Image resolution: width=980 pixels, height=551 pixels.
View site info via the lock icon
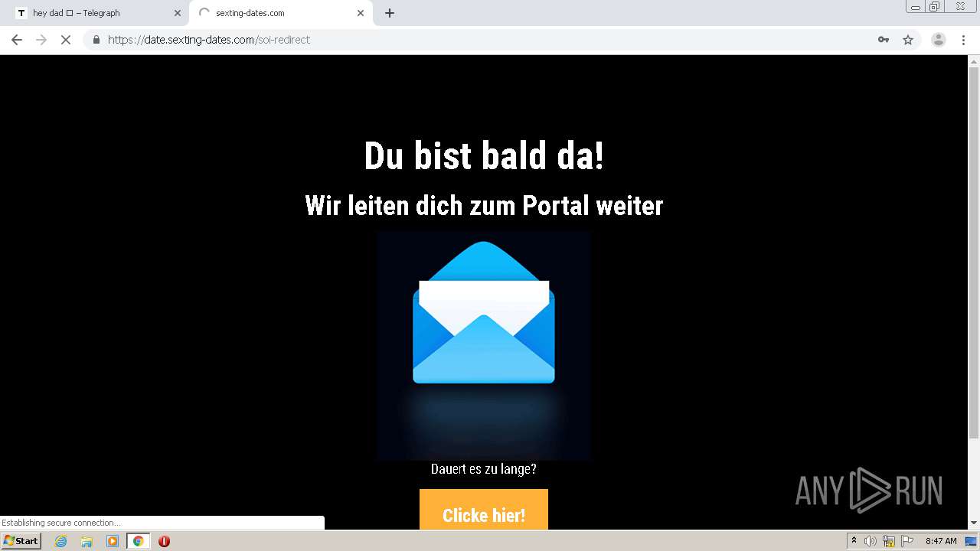click(96, 40)
